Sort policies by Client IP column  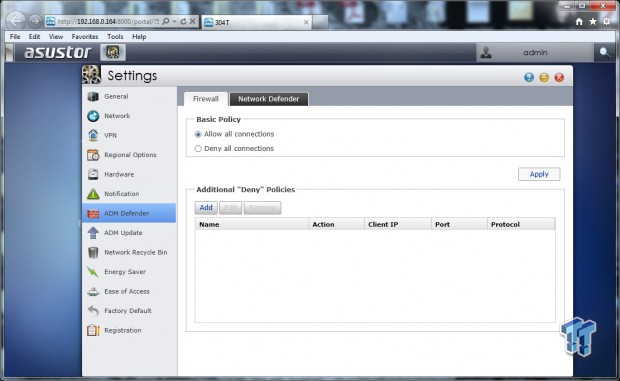[397, 224]
